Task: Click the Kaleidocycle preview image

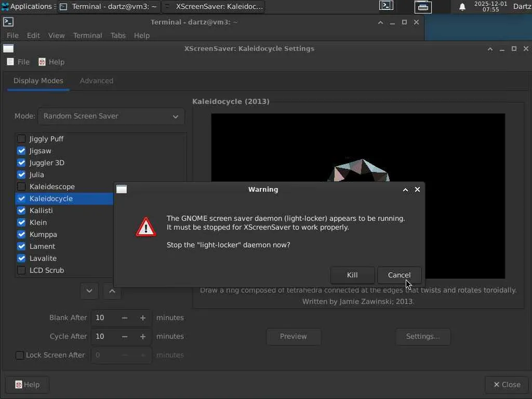Action: pos(358,196)
